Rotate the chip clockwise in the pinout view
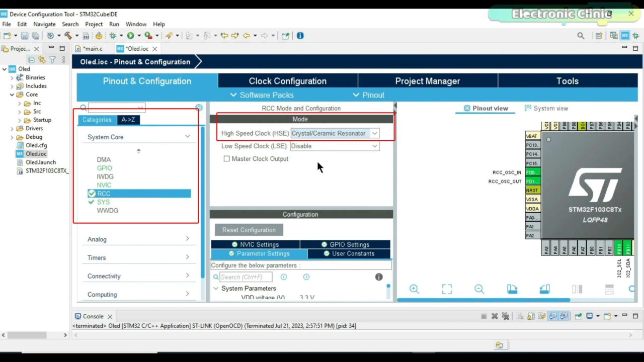Viewport: 644px width, 362px height. 512,289
